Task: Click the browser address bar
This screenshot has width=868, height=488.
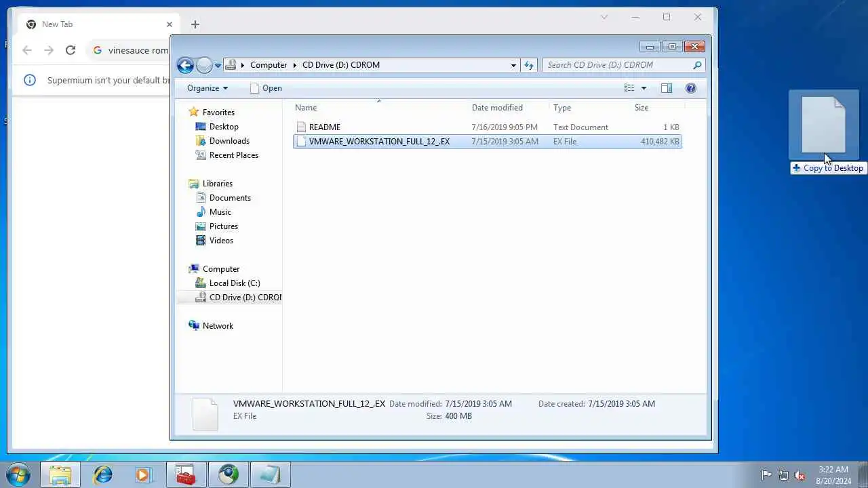Action: (x=129, y=50)
